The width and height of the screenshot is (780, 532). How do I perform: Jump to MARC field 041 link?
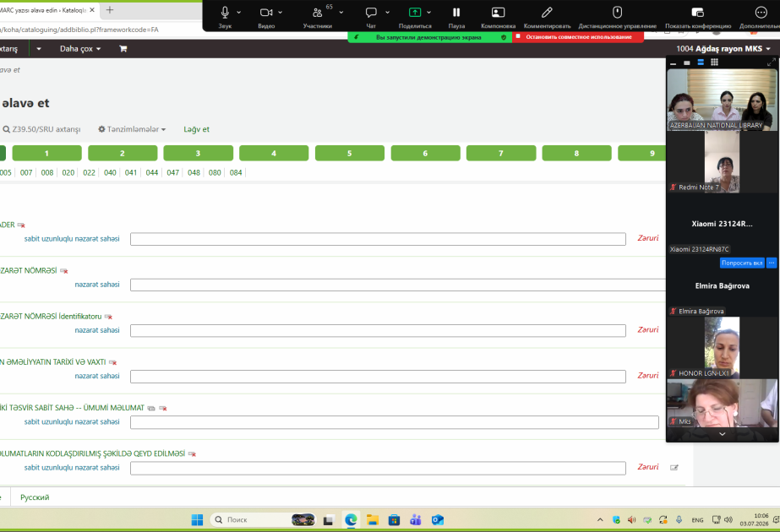point(131,172)
